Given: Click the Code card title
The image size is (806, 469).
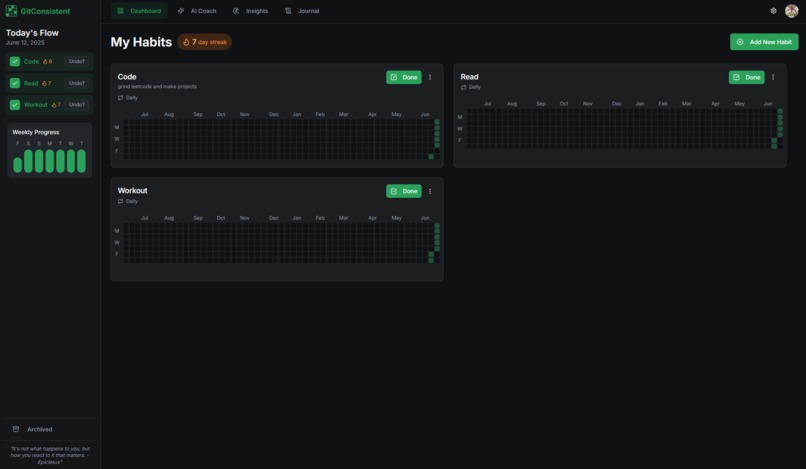Looking at the screenshot, I should click(x=127, y=77).
